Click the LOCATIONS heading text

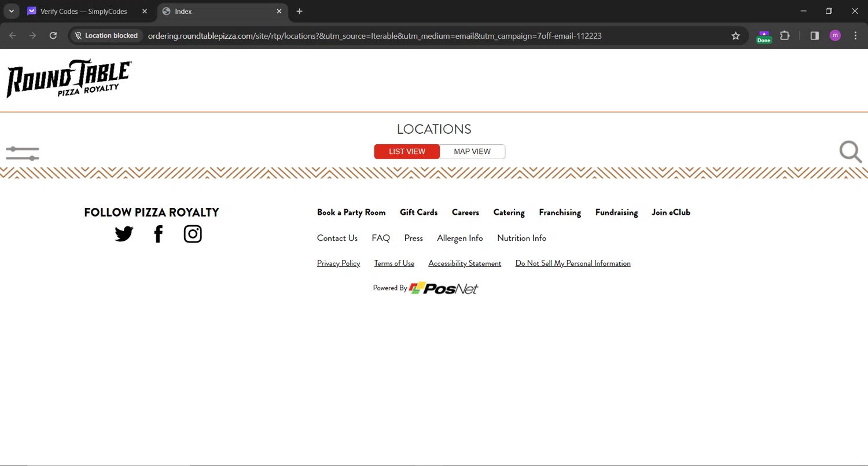434,129
